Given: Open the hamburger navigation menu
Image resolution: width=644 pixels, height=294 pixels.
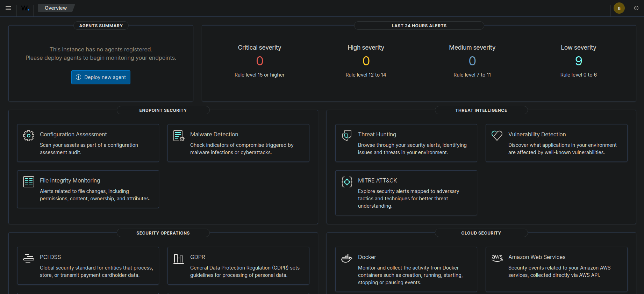Looking at the screenshot, I should point(8,8).
